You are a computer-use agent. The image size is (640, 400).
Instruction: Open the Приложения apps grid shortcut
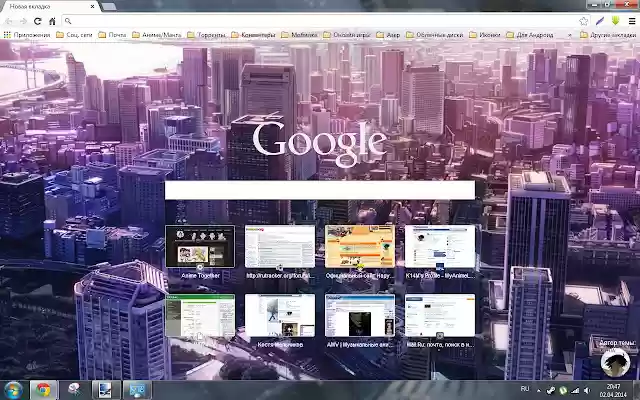(27, 35)
